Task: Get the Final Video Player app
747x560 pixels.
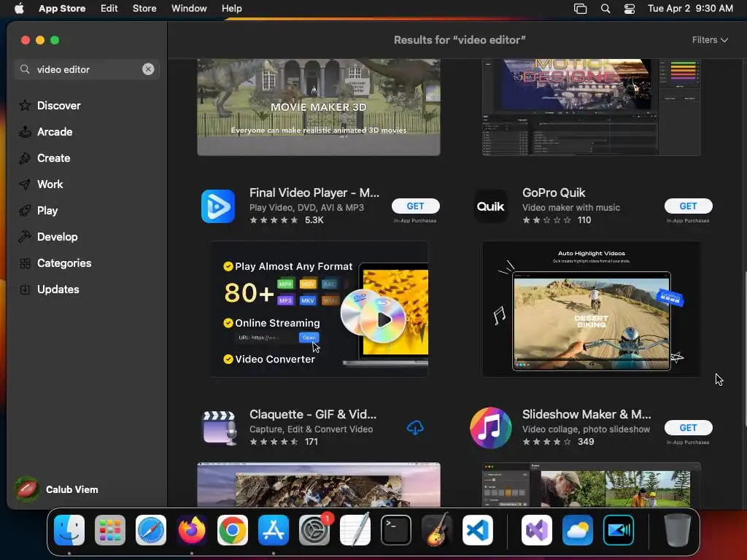Action: coord(415,206)
